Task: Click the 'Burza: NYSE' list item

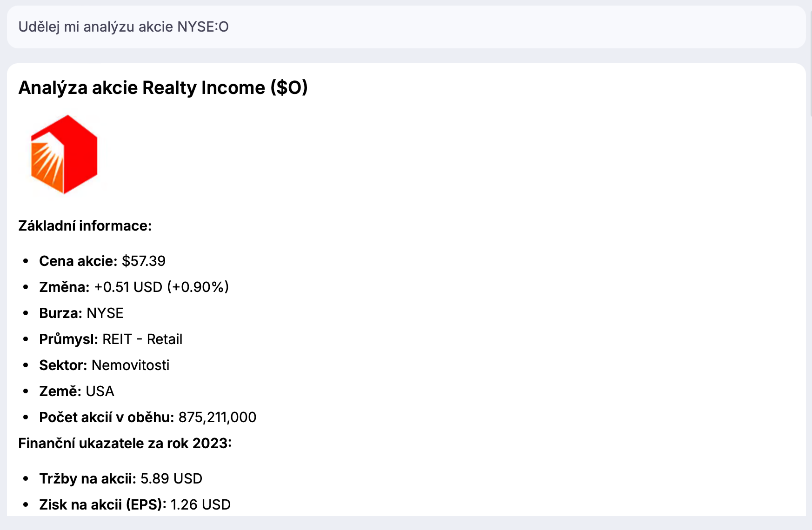Action: pyautogui.click(x=81, y=313)
